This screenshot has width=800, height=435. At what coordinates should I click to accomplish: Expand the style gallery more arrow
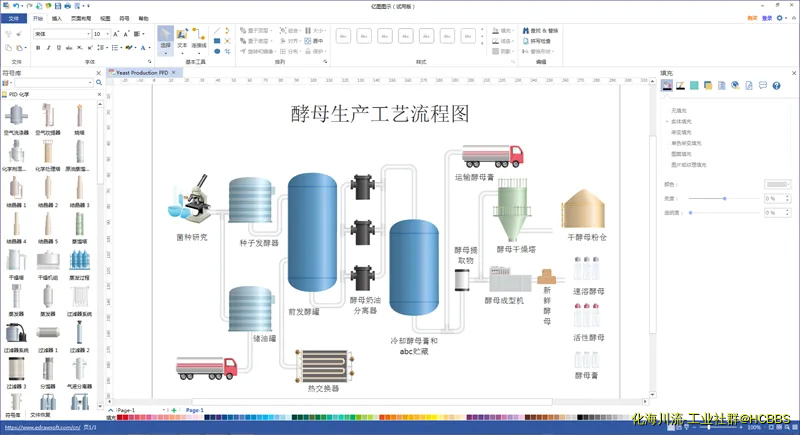point(483,44)
